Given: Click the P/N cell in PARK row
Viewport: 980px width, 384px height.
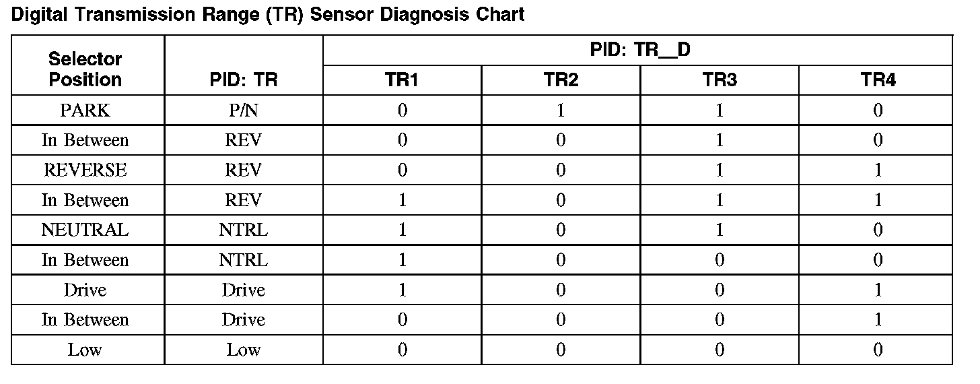Looking at the screenshot, I should pyautogui.click(x=243, y=110).
